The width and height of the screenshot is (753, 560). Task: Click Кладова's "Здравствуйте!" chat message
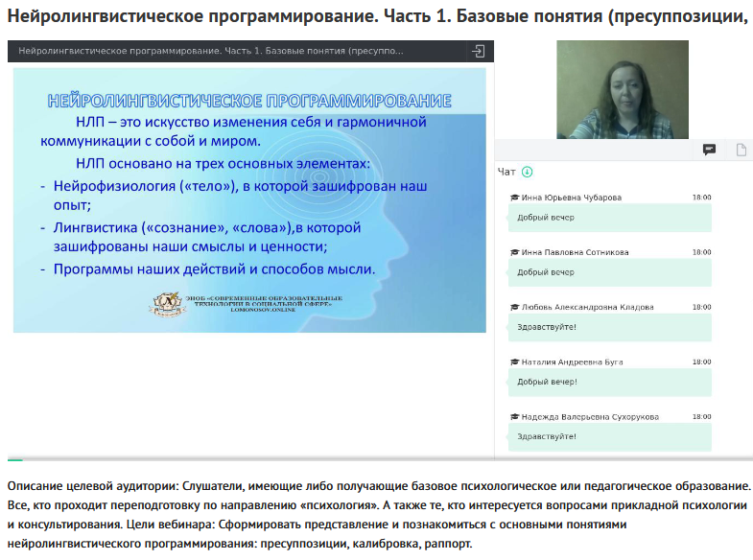(x=547, y=327)
